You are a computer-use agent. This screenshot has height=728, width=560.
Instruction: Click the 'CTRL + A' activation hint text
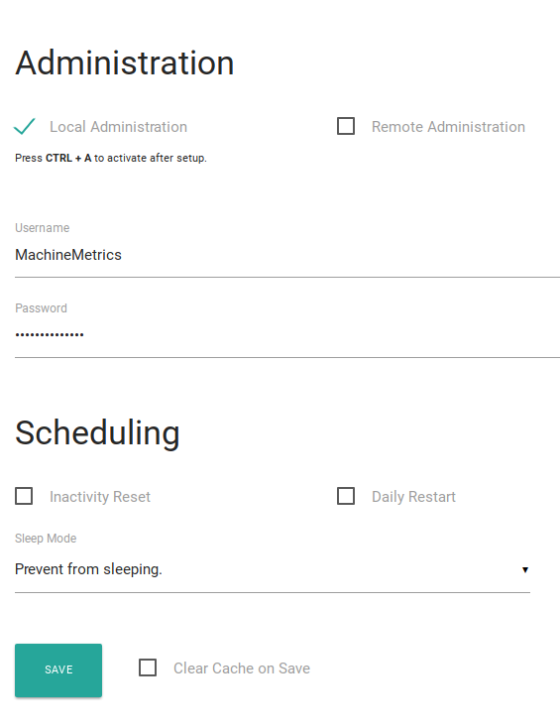pos(68,158)
